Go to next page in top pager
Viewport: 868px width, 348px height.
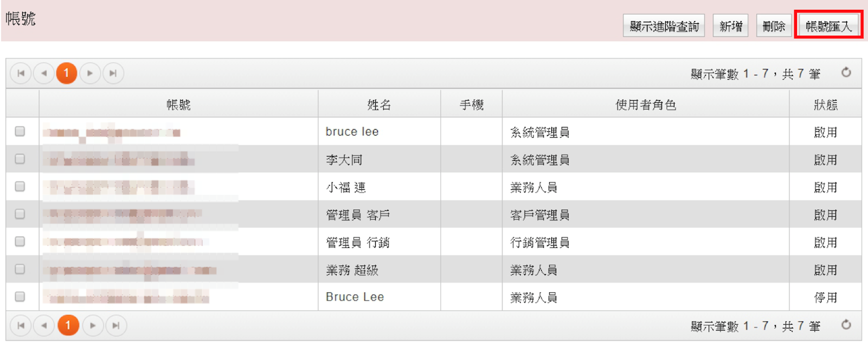click(x=90, y=73)
